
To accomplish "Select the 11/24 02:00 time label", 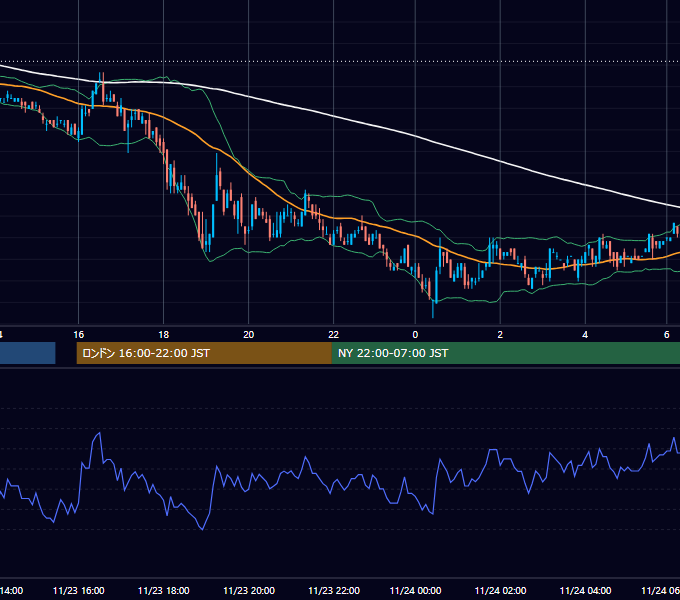I will click(500, 590).
